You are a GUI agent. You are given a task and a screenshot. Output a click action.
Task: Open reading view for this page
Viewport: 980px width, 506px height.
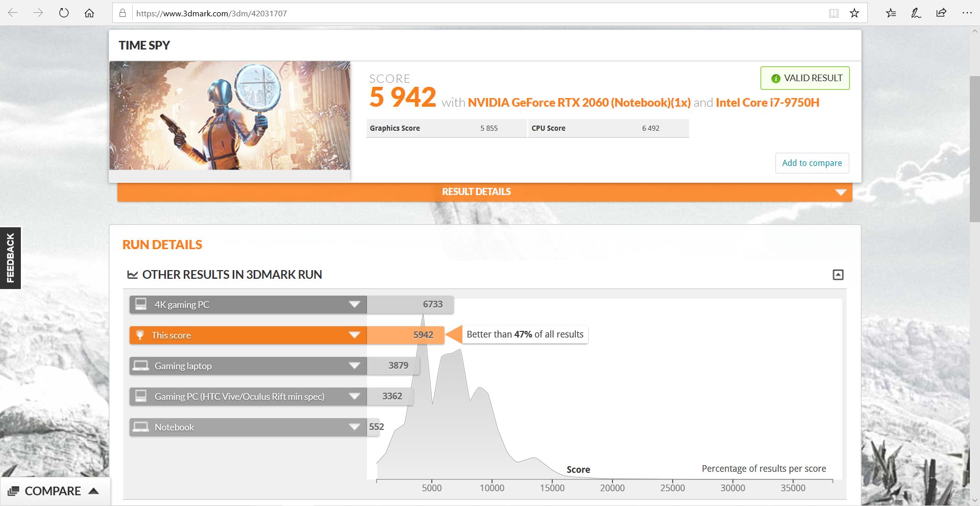(834, 13)
